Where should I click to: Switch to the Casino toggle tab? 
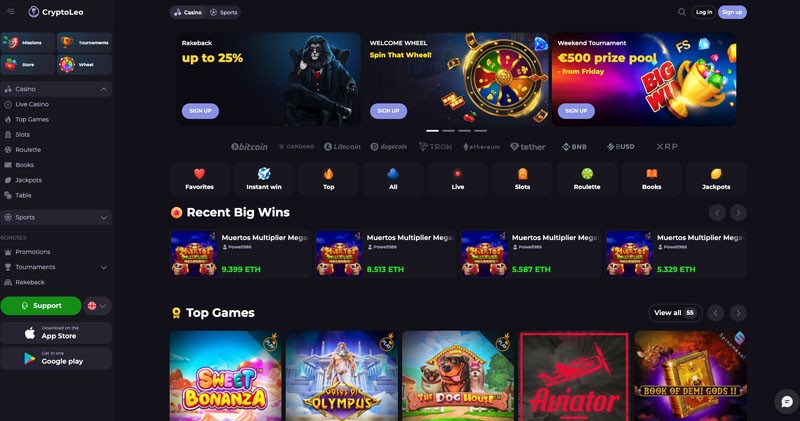click(188, 12)
